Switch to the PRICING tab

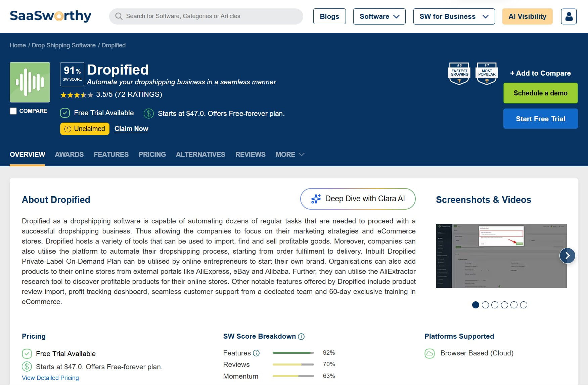(152, 155)
